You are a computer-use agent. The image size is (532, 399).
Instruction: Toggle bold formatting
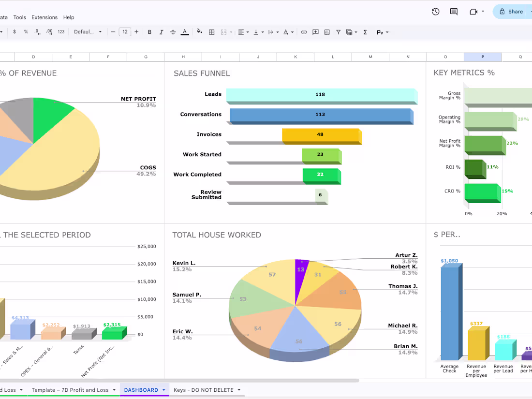coord(149,32)
